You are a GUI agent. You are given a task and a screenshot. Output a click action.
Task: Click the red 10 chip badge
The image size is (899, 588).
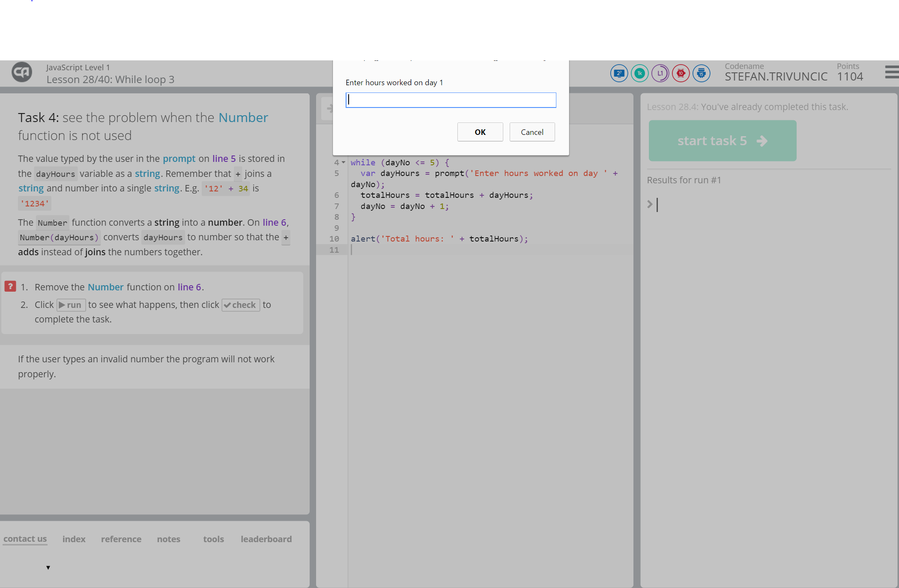pos(681,73)
